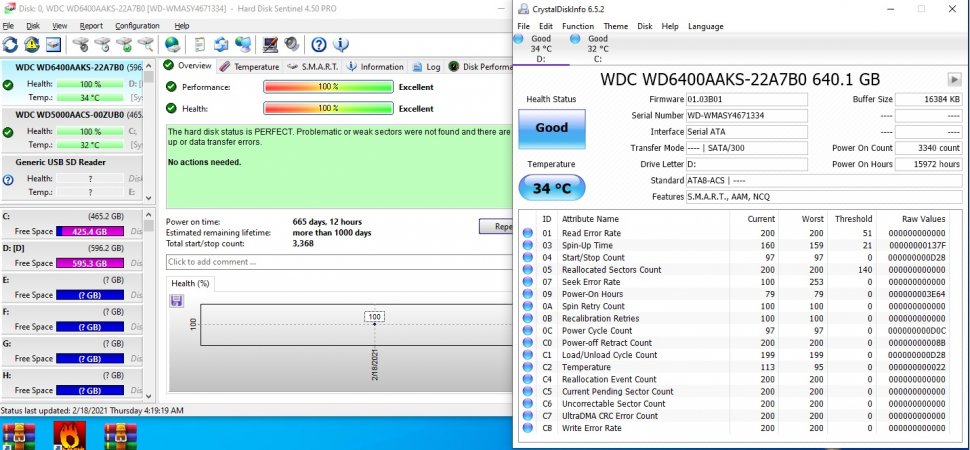Select Generic USB SD Reader in disk list
The image size is (970, 450).
pyautogui.click(x=71, y=177)
